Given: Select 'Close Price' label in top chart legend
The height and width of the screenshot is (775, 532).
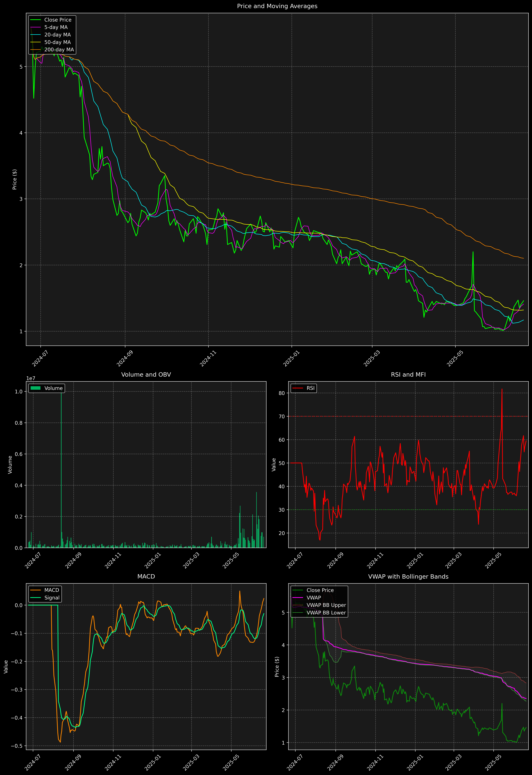Looking at the screenshot, I should point(58,20).
